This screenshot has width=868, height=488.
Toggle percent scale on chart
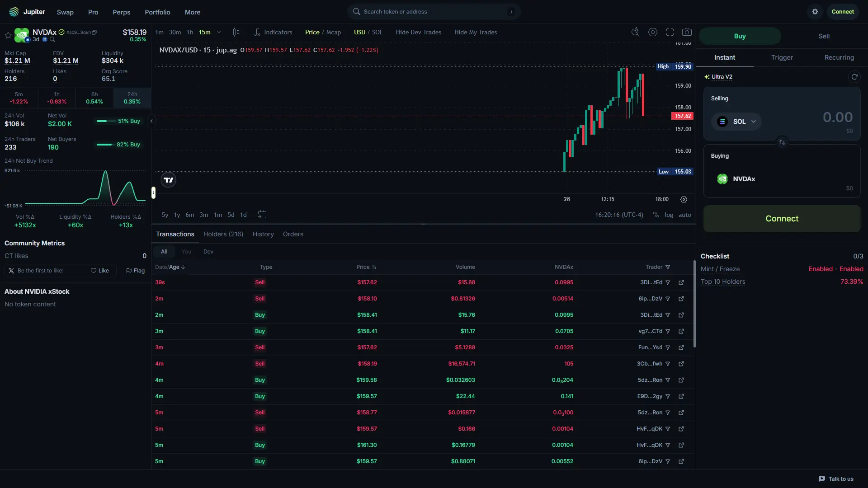tap(656, 215)
